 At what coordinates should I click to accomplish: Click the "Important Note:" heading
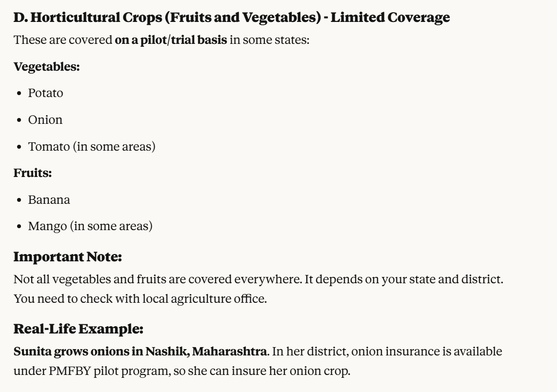pyautogui.click(x=67, y=256)
